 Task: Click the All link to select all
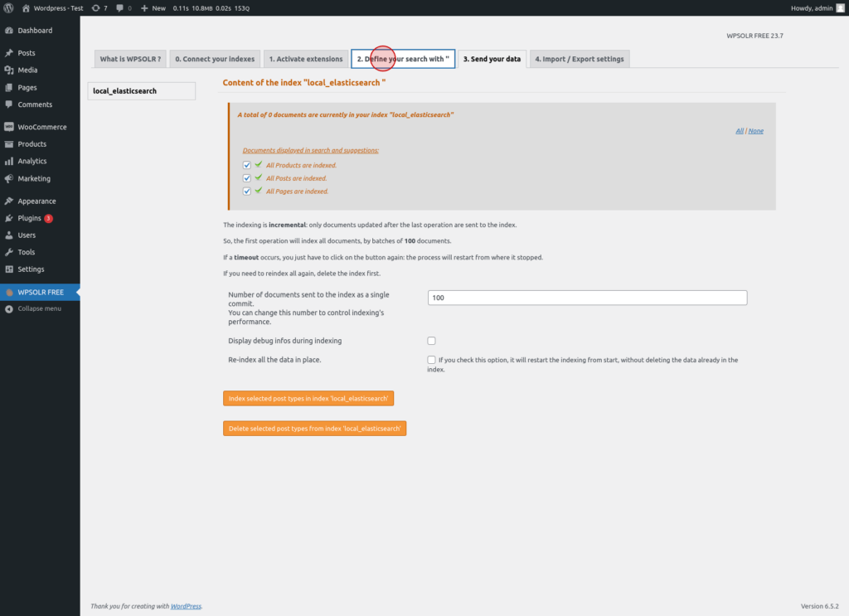(x=740, y=131)
